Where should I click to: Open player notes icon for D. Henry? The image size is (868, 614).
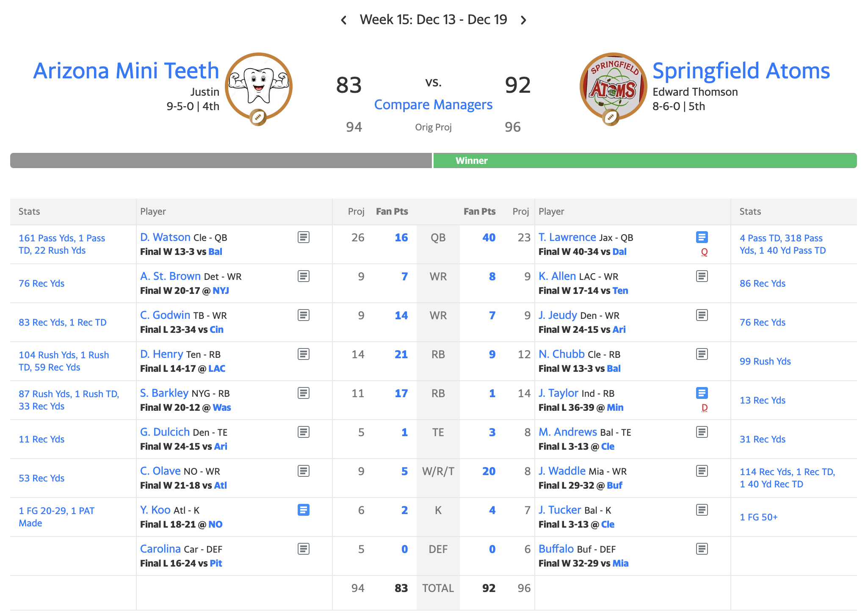click(x=303, y=354)
